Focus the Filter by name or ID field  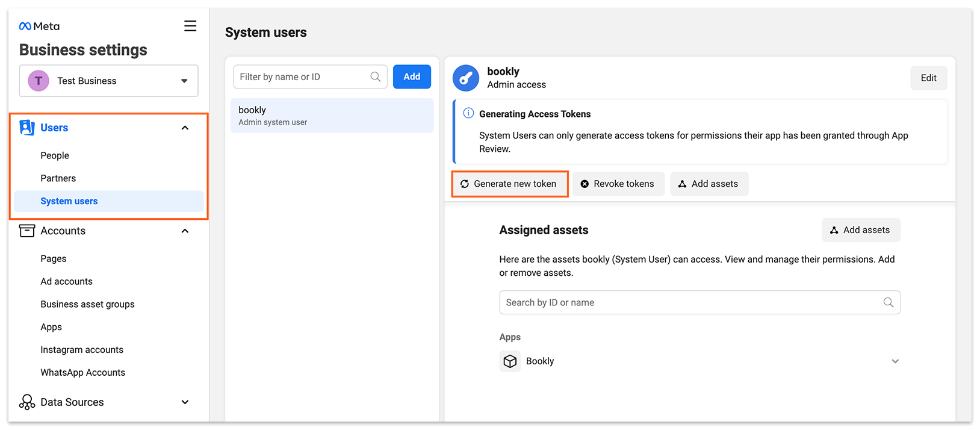click(x=310, y=76)
